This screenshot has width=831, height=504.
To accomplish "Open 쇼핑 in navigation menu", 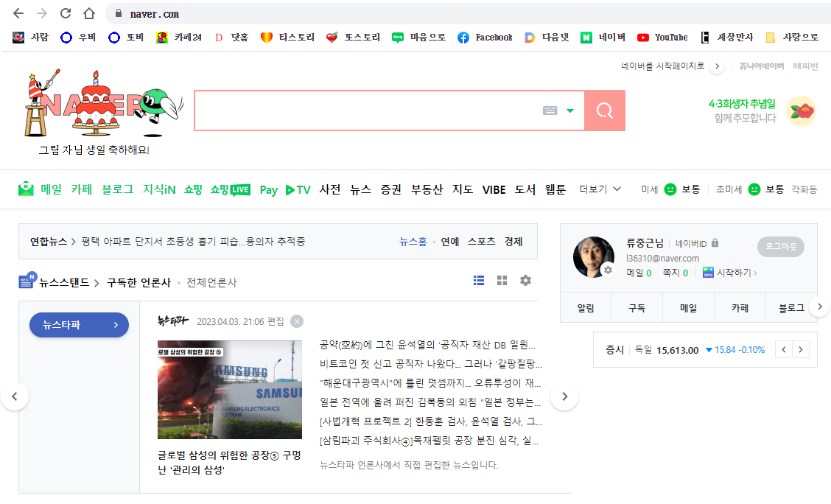I will 193,189.
